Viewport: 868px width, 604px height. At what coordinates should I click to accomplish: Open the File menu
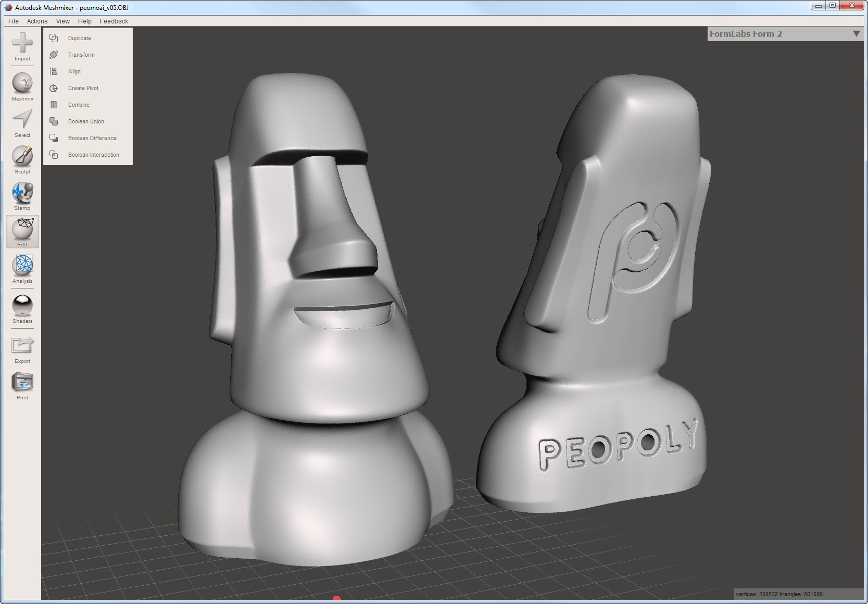point(14,21)
